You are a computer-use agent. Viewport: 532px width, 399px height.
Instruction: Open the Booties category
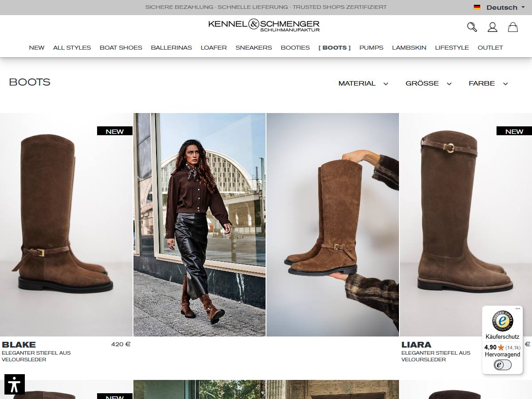(x=295, y=47)
